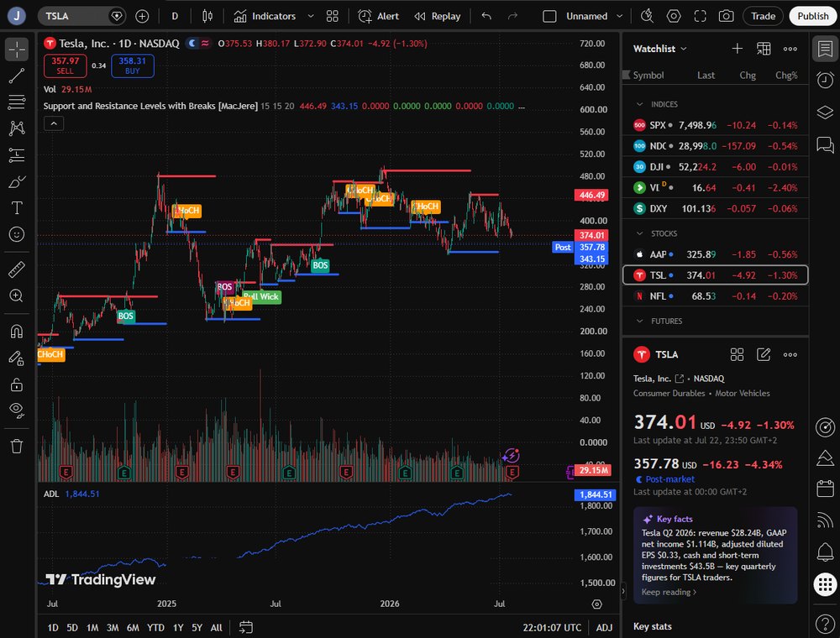Collapse the STOCKS watchlist section
Image resolution: width=840 pixels, height=638 pixels.
point(639,234)
